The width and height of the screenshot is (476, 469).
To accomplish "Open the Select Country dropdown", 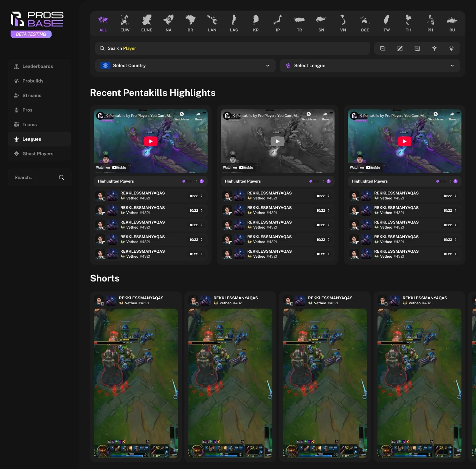I will coord(185,65).
